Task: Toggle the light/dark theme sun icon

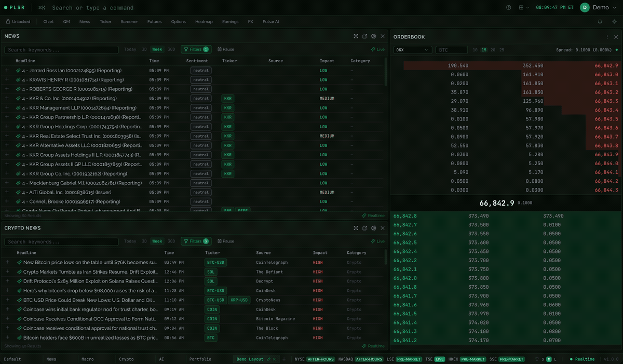Action: click(615, 22)
